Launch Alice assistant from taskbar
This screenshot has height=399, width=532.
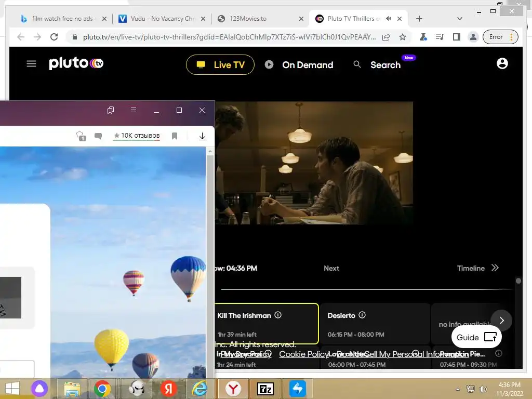pos(39,389)
